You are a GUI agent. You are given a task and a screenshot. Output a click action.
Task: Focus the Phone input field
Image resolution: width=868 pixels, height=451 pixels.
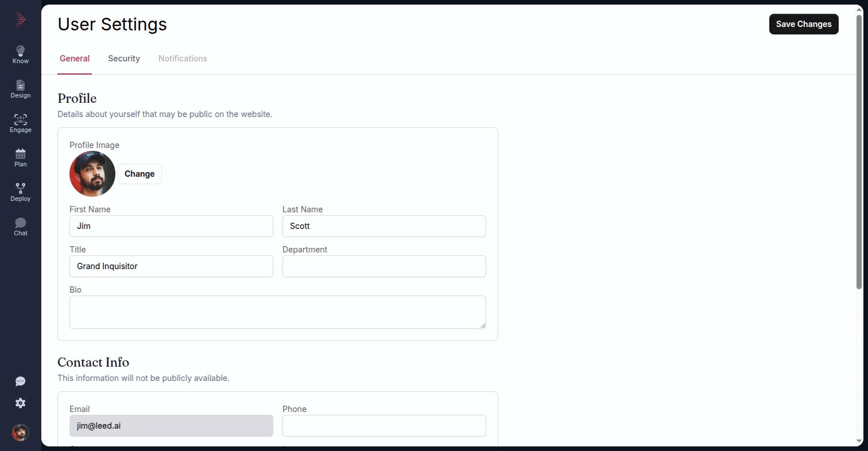click(x=384, y=426)
